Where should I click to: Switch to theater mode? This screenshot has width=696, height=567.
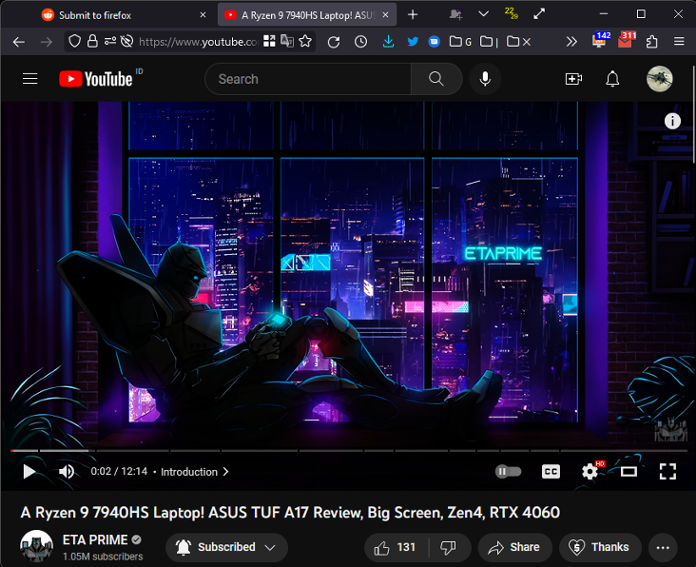pyautogui.click(x=629, y=472)
